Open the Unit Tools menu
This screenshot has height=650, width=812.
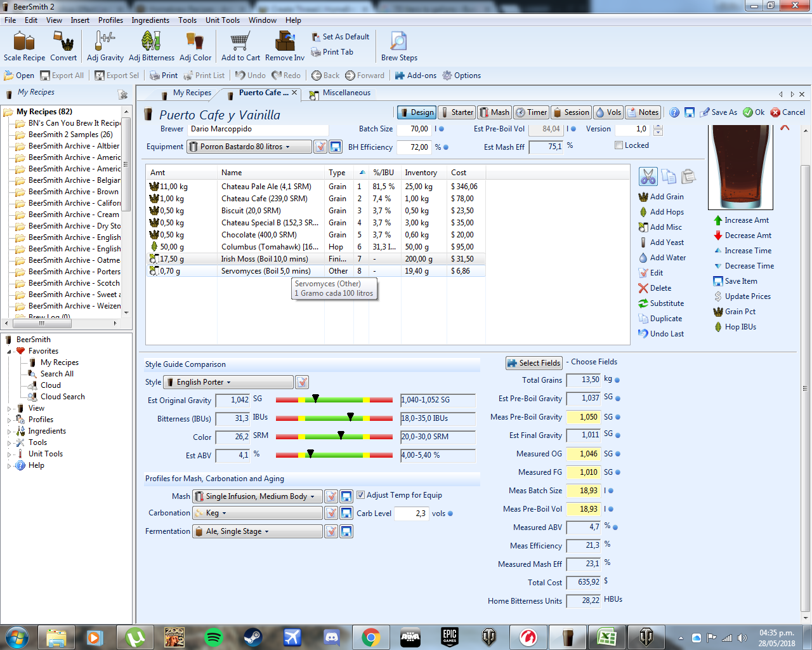pyautogui.click(x=222, y=20)
